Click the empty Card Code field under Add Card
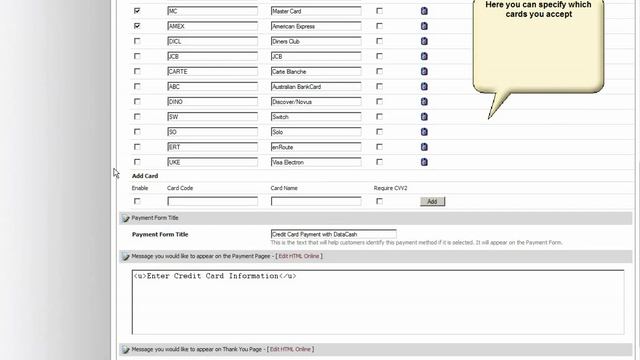 click(213, 201)
